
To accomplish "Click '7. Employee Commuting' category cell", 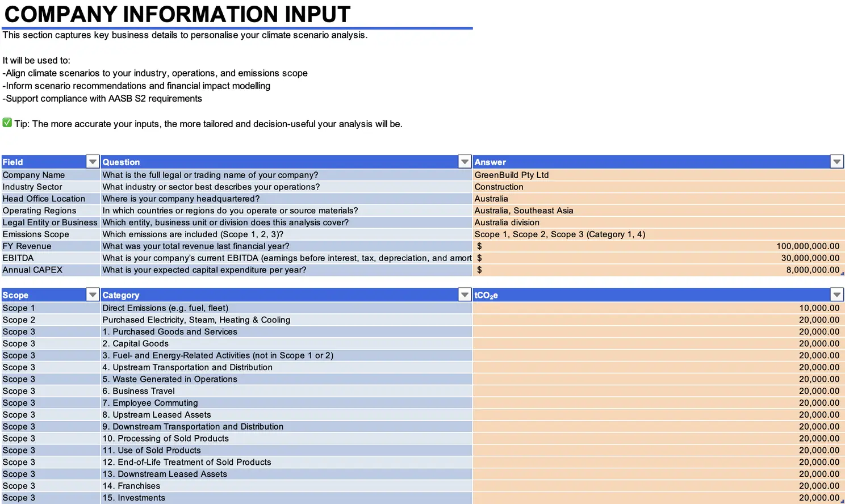I will [286, 403].
